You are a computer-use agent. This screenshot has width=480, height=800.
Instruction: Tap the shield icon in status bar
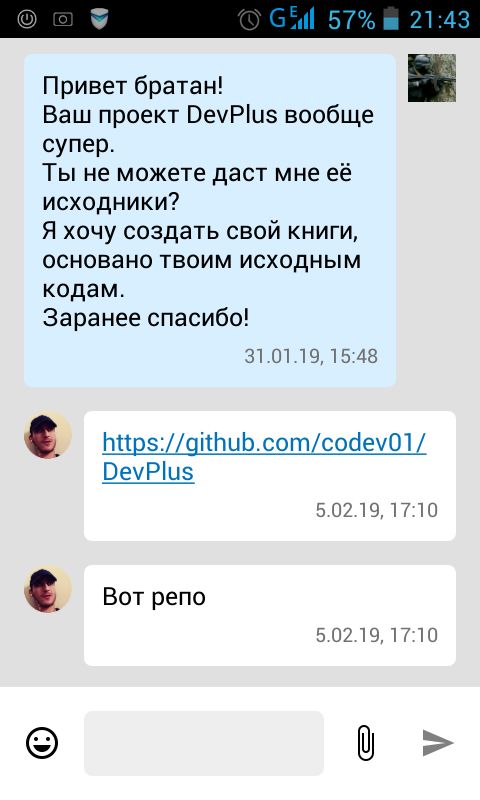coord(99,19)
